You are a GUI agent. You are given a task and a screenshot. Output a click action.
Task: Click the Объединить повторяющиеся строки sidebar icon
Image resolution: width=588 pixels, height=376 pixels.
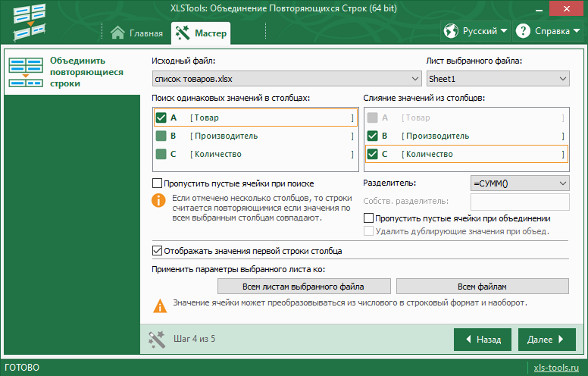pyautogui.click(x=27, y=72)
